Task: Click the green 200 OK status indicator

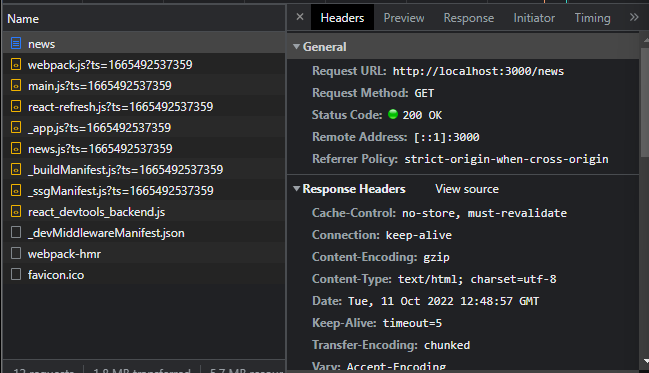Action: pos(393,114)
